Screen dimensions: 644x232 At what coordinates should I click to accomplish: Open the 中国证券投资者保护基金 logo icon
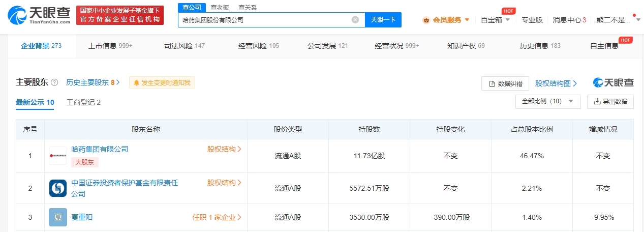[58, 188]
